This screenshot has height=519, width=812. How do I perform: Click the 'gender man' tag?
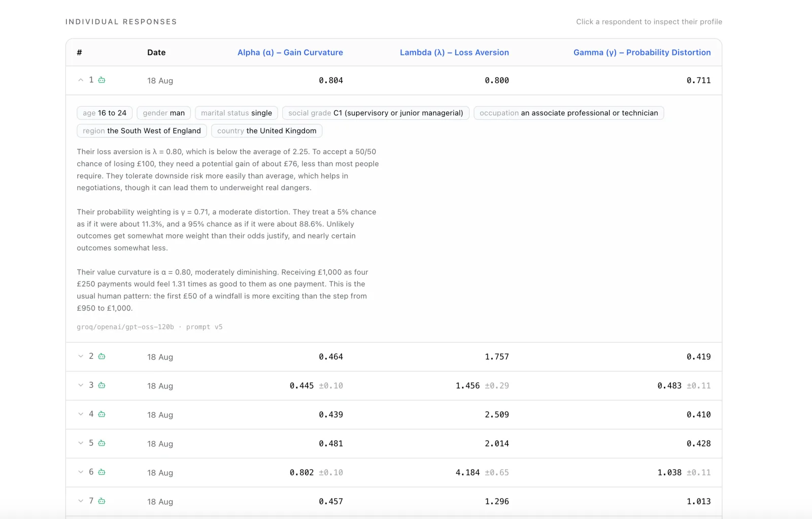(x=164, y=113)
